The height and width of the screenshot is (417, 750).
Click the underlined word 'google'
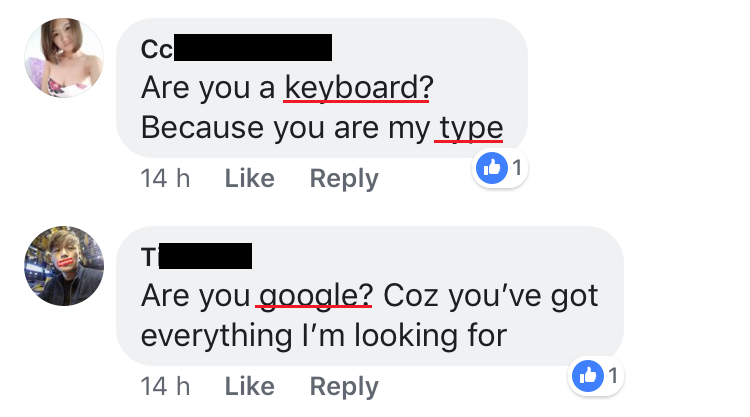(315, 296)
